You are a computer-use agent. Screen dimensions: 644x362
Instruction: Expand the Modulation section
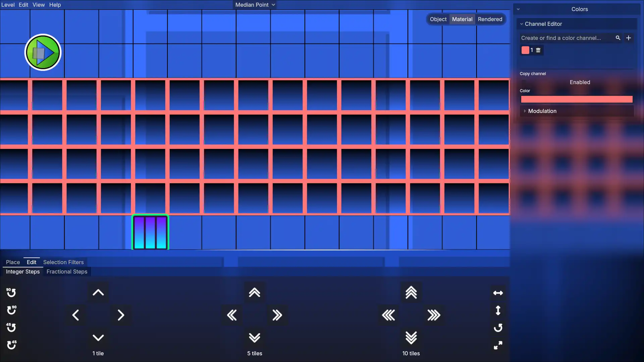577,111
